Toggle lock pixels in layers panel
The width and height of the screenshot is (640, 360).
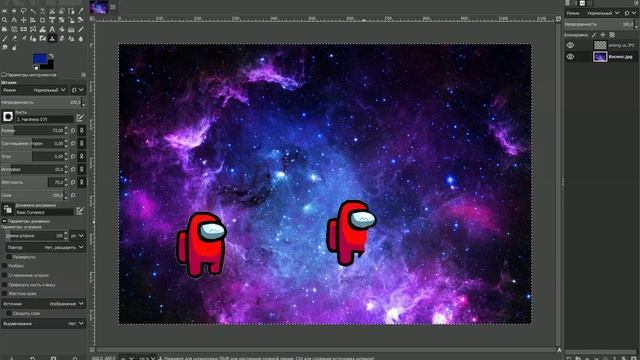click(594, 35)
